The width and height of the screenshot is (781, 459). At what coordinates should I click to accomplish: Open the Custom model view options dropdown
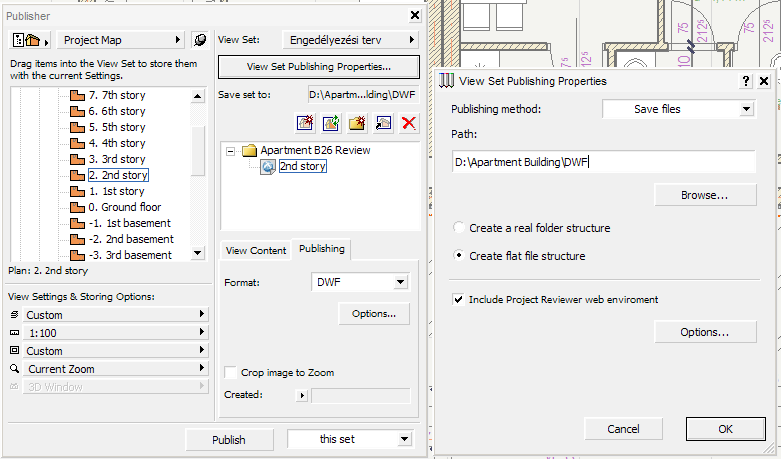tap(116, 350)
